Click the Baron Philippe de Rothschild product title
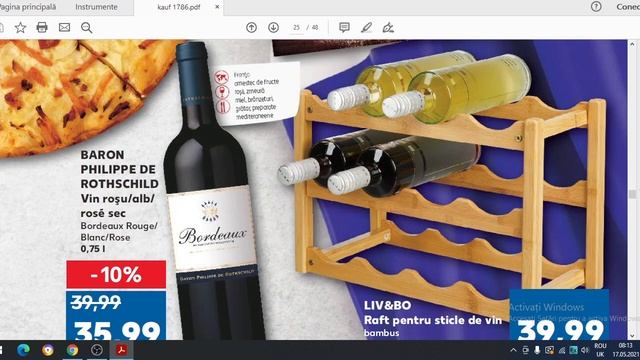 coord(119,169)
